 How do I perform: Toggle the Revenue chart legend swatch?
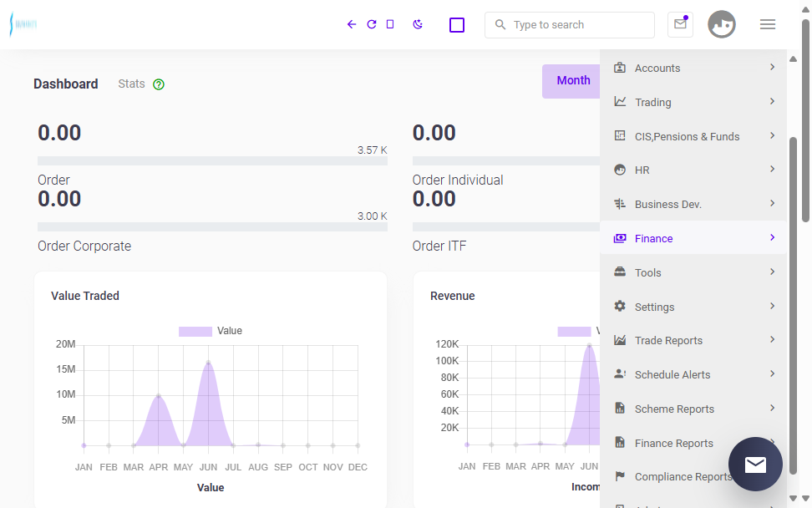(574, 332)
